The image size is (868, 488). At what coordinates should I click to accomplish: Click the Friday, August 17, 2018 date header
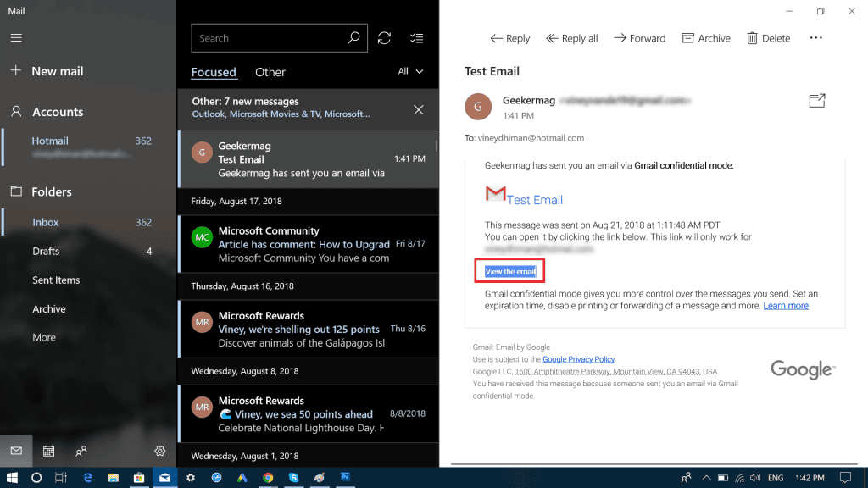pos(236,201)
